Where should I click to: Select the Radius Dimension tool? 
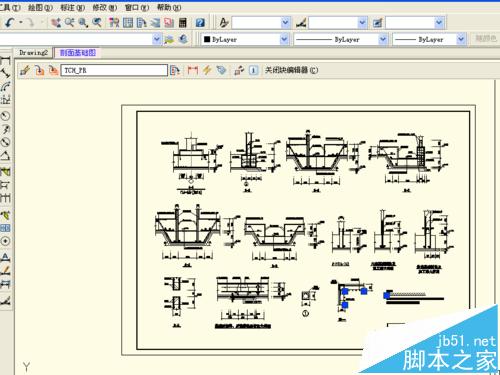point(5,116)
